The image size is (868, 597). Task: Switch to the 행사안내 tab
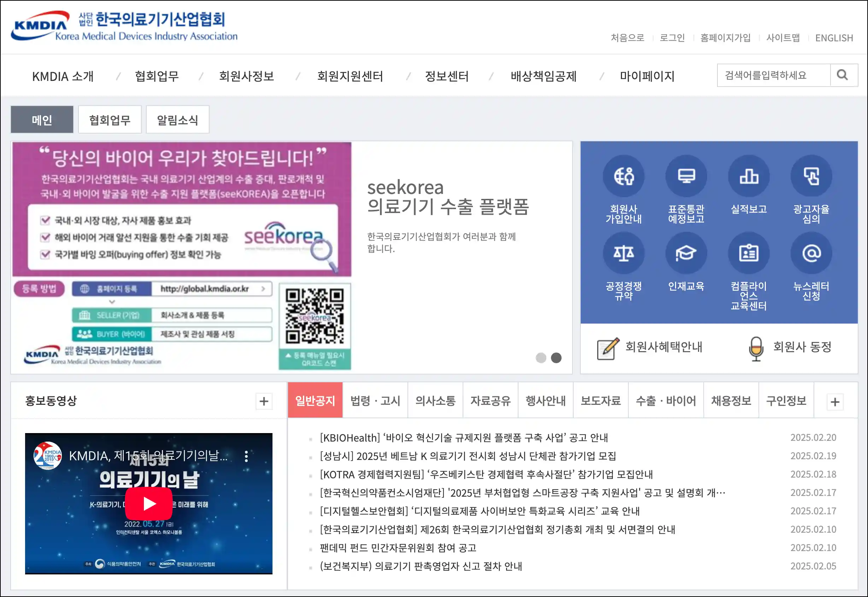545,400
